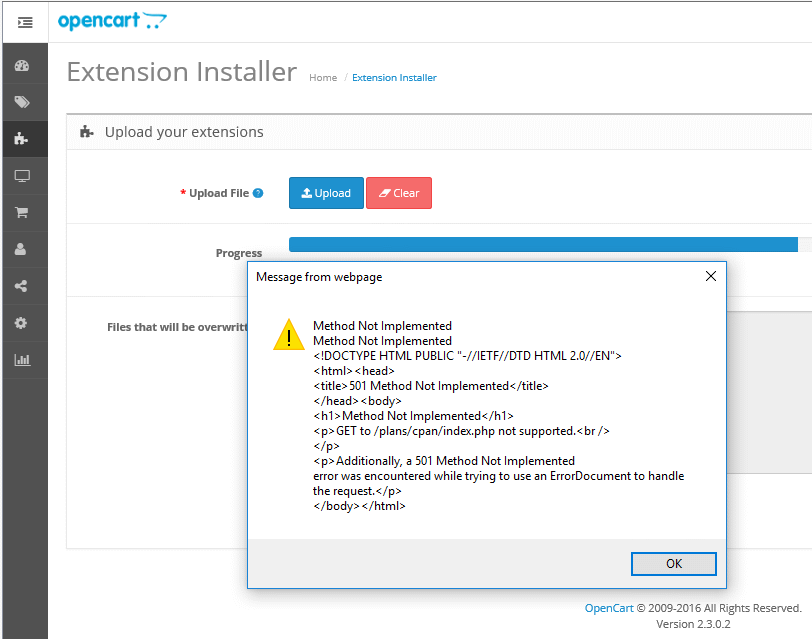Click the Files that will be overwritten label

[177, 327]
